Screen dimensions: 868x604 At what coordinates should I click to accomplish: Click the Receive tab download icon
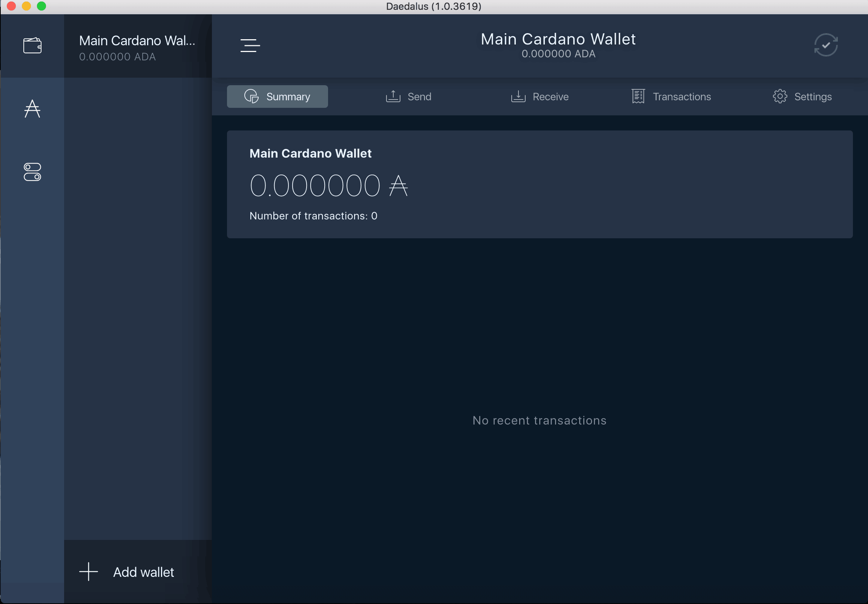518,97
